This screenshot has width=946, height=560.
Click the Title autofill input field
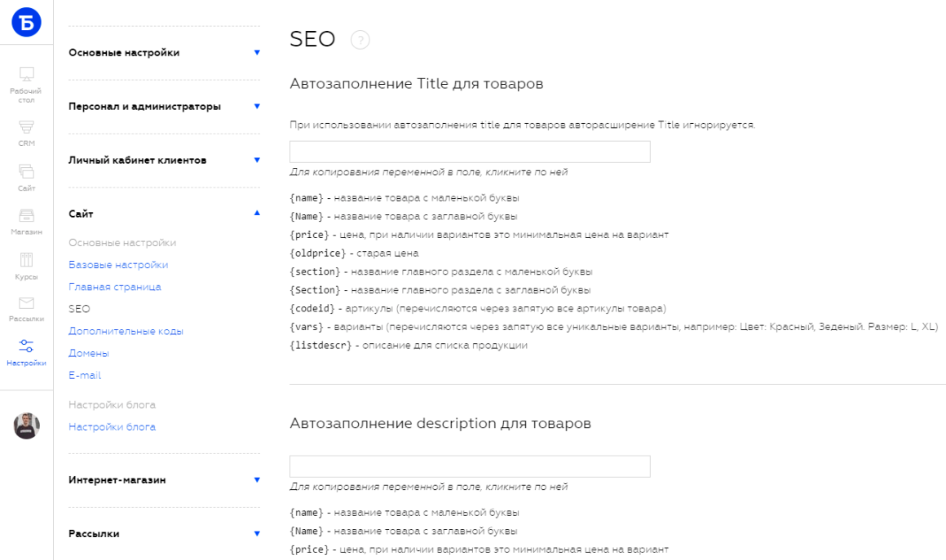pos(470,152)
